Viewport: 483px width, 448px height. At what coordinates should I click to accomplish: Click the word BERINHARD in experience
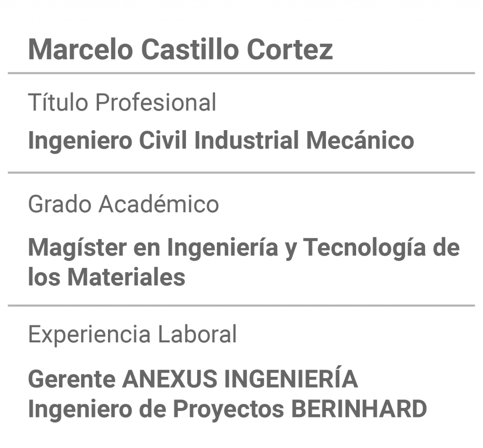coord(359,409)
